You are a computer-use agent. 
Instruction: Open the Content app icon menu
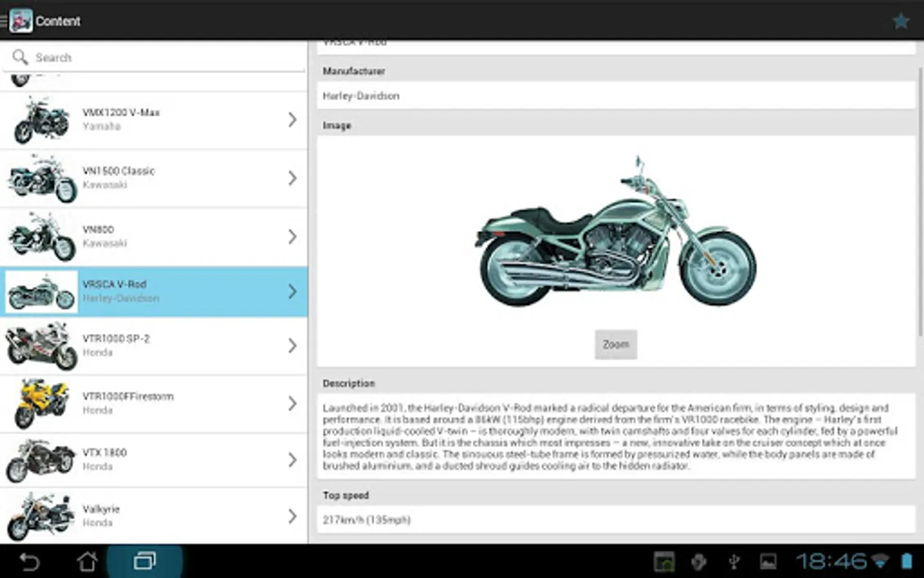pos(21,21)
